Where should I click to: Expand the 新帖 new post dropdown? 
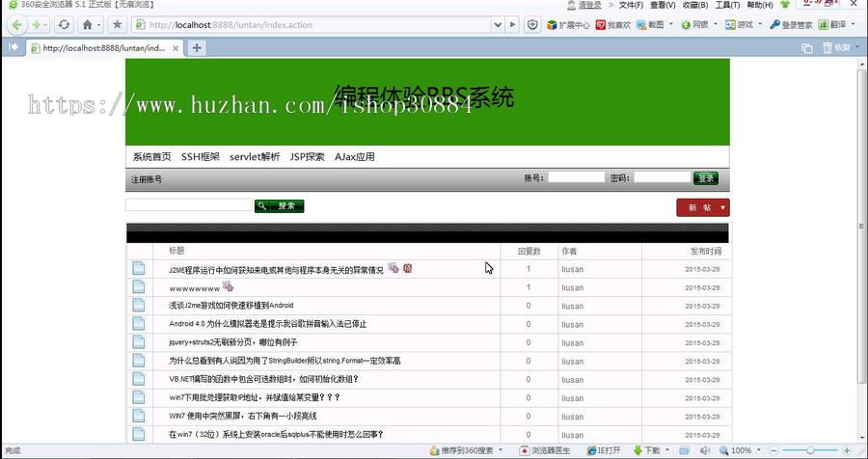pyautogui.click(x=723, y=207)
